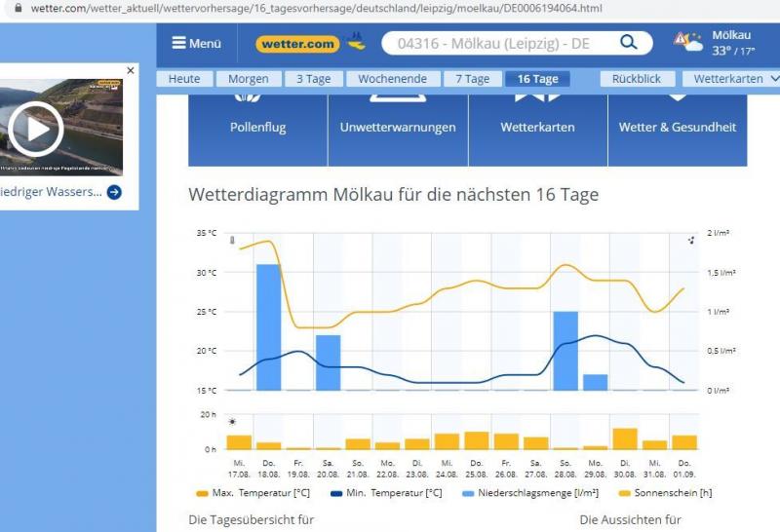
Task: Click the magnifier search icon
Action: [x=629, y=43]
